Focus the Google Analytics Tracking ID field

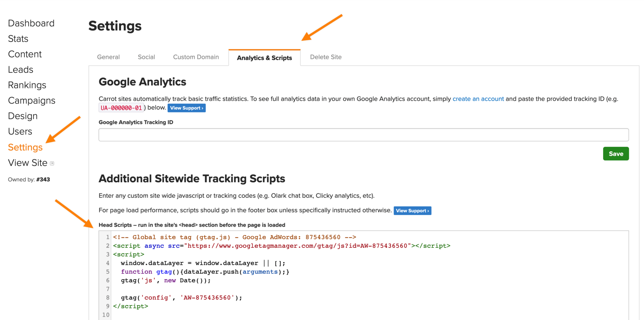(x=364, y=135)
